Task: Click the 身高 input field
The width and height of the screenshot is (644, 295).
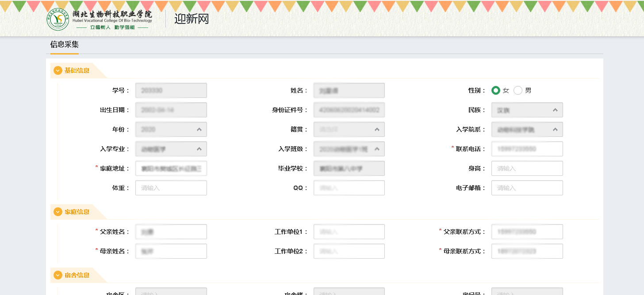Action: pyautogui.click(x=527, y=168)
